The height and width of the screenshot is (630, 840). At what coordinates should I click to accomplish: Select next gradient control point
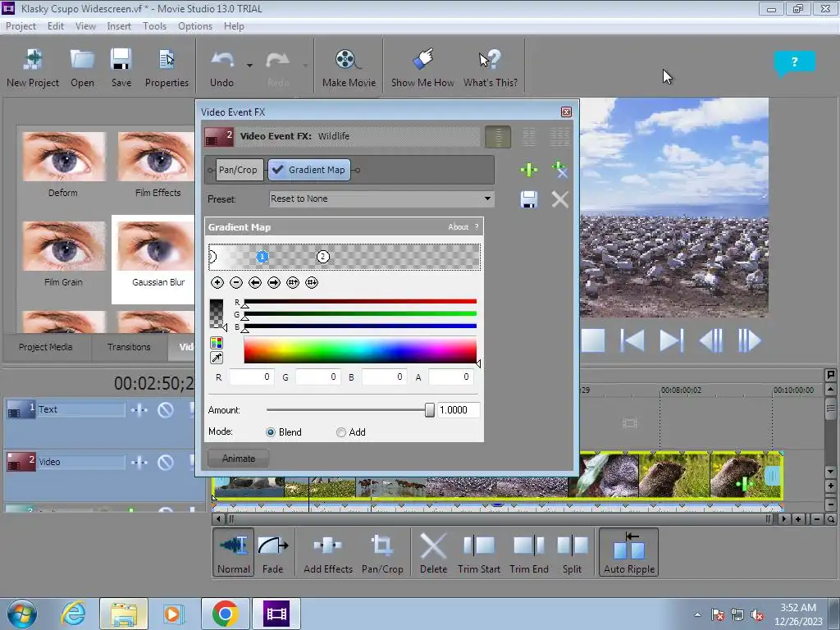point(274,282)
